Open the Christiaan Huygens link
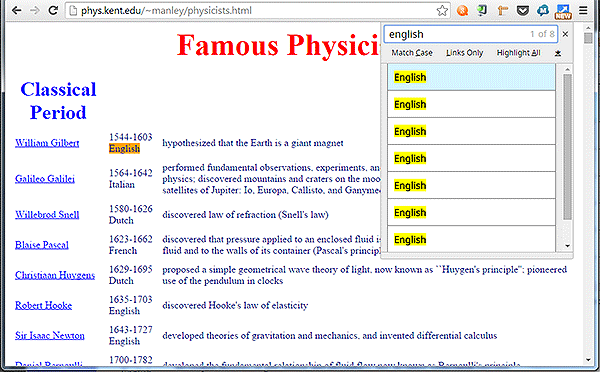Viewport: 600px width, 372px height. tap(55, 275)
